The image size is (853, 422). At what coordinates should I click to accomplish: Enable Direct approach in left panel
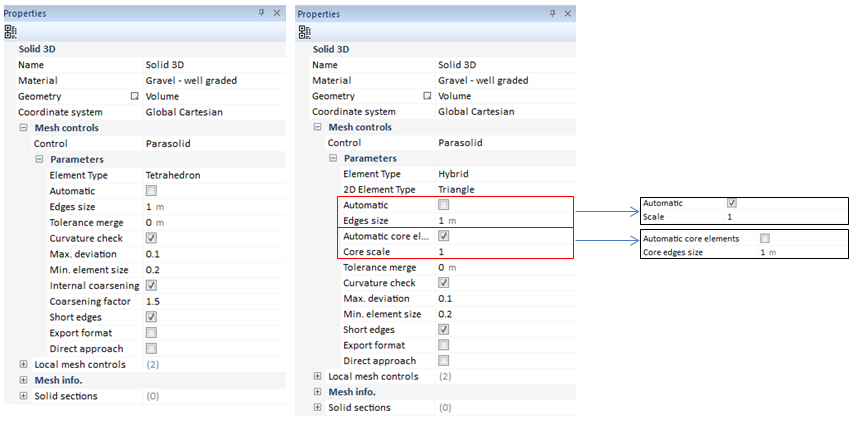151,348
